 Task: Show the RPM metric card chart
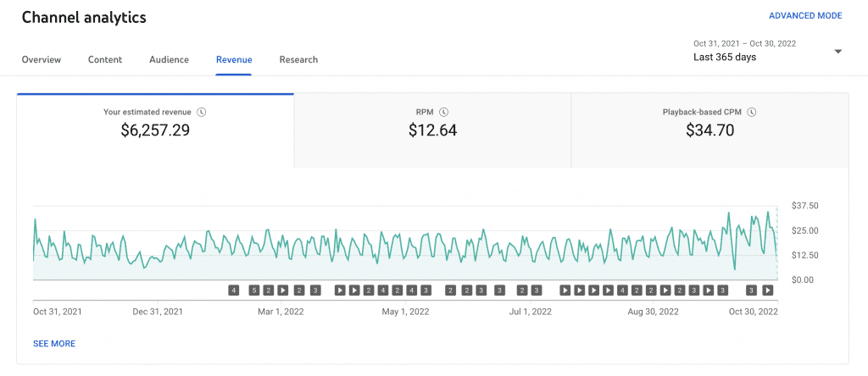(432, 130)
